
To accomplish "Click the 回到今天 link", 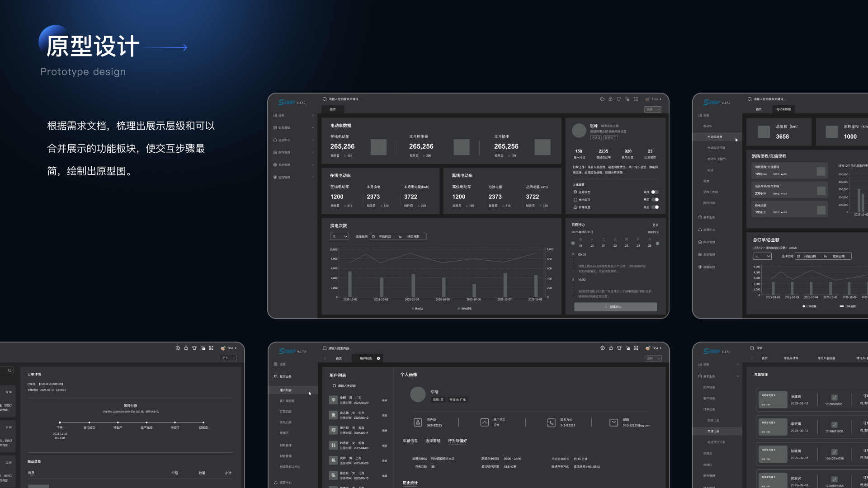I will click(x=653, y=232).
